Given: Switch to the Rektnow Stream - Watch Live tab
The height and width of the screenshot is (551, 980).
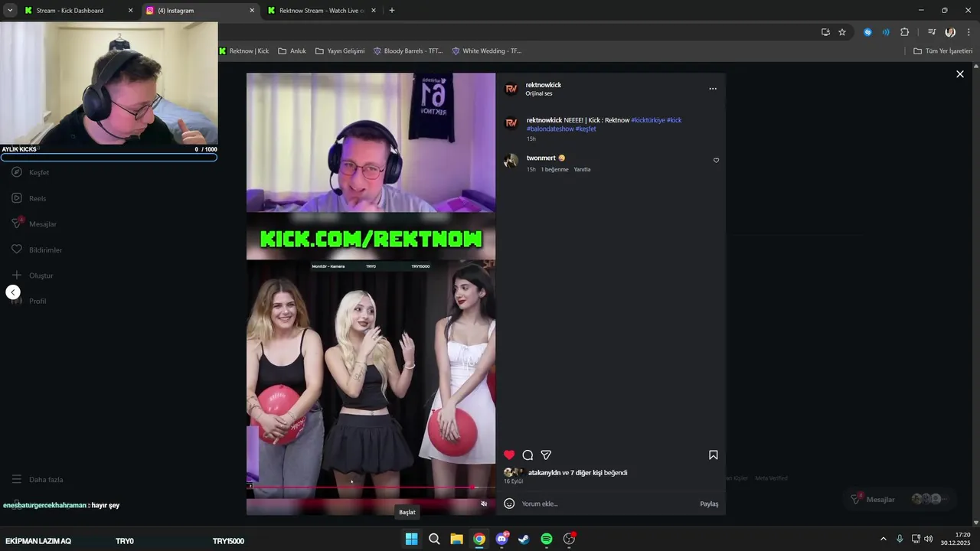Looking at the screenshot, I should [322, 11].
